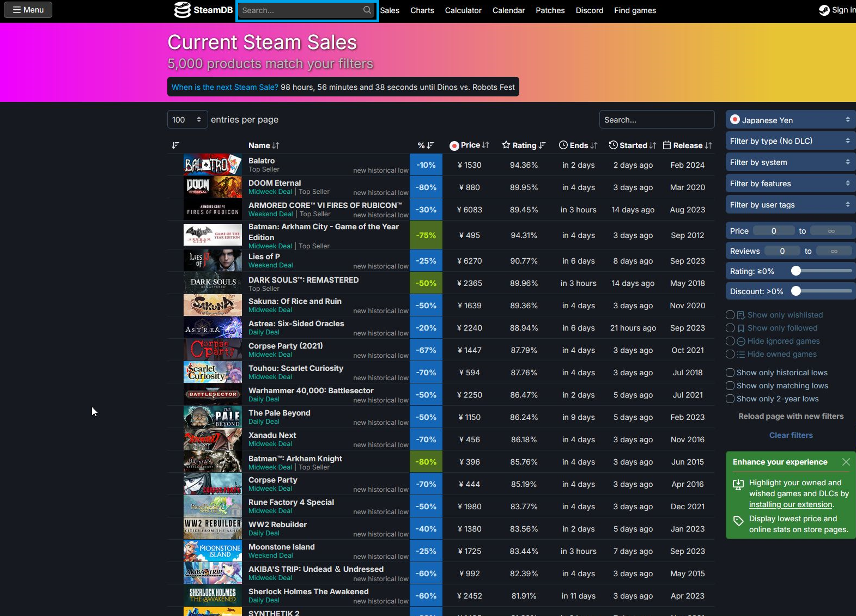Open the Menu hamburger button

tap(28, 10)
